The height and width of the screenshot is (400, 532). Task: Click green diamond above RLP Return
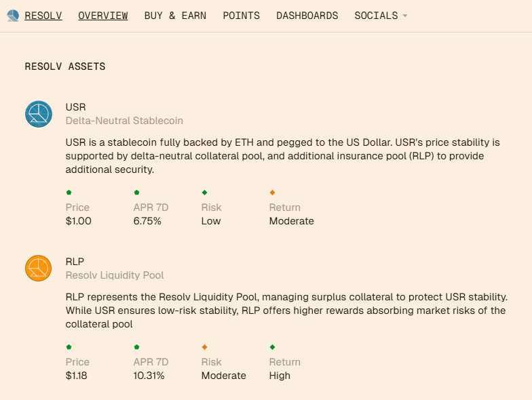[272, 347]
